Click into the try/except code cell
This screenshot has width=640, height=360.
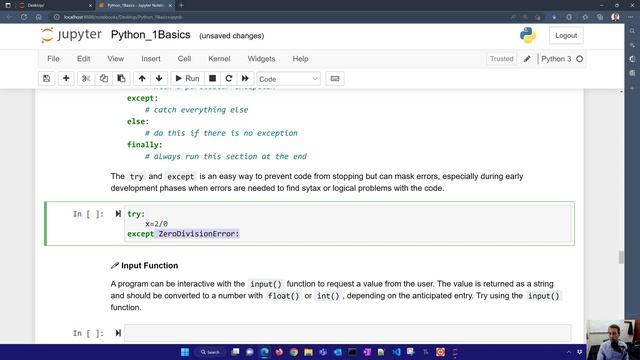coord(348,224)
